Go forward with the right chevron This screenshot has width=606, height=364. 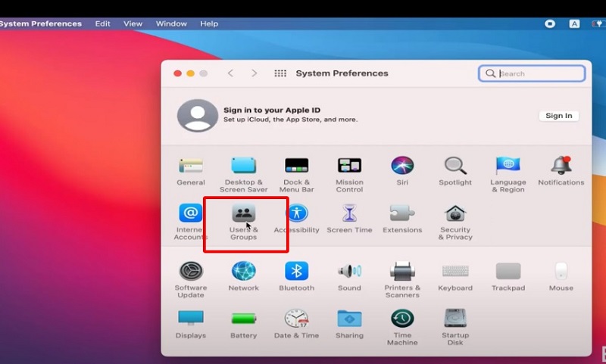click(x=254, y=73)
